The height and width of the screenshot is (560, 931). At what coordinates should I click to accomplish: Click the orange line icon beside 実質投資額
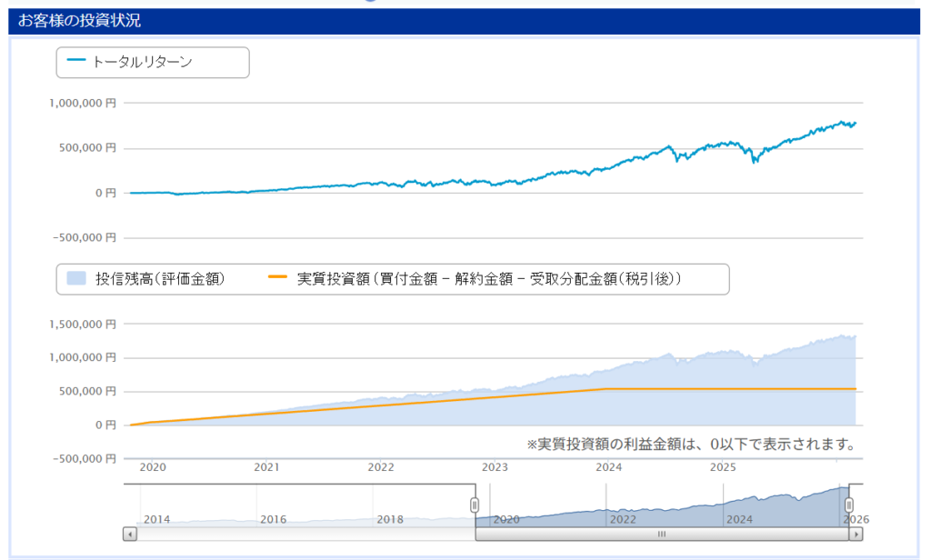pyautogui.click(x=278, y=279)
